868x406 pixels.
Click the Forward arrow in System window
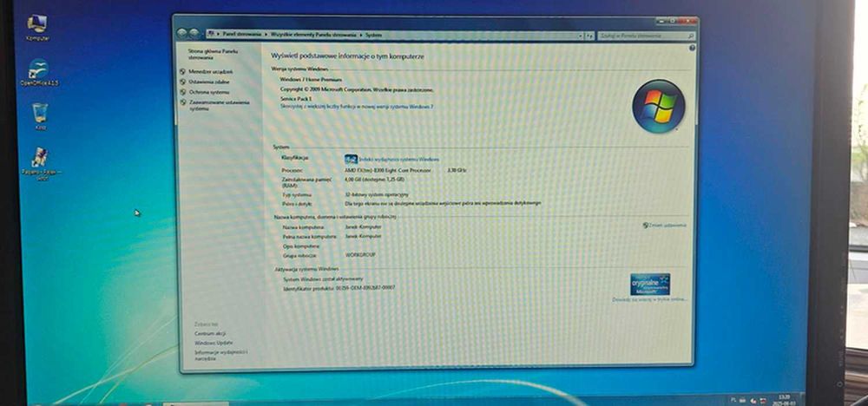(194, 34)
